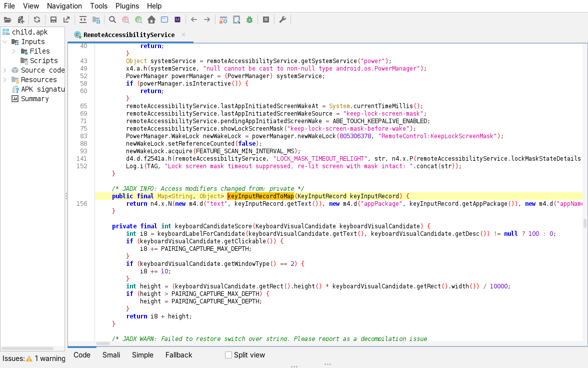Switch to the Fallback view tab
588x368 pixels.
point(178,355)
